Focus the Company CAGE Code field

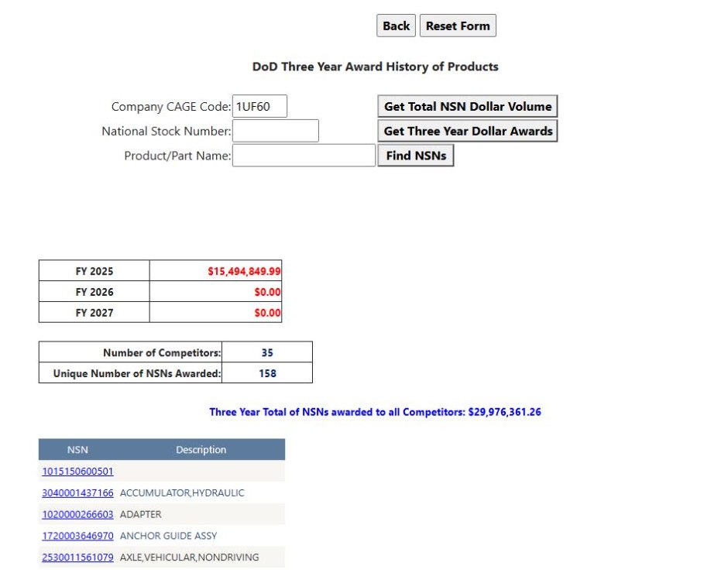pos(259,106)
